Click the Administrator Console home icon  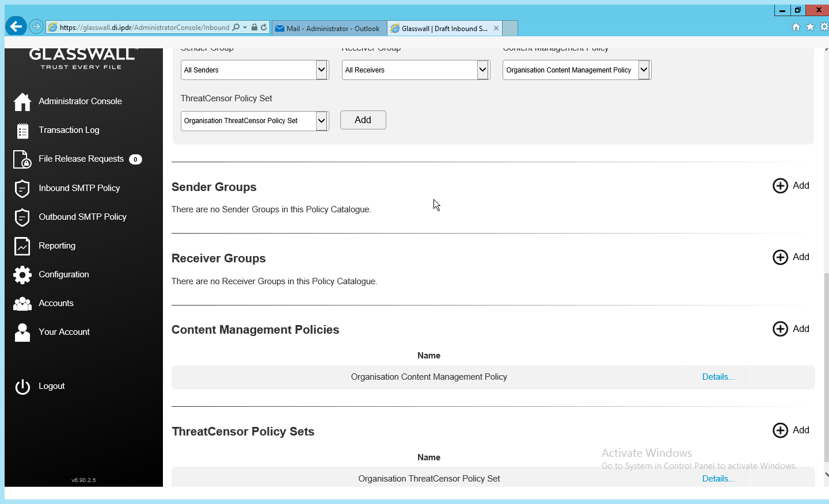pyautogui.click(x=22, y=102)
